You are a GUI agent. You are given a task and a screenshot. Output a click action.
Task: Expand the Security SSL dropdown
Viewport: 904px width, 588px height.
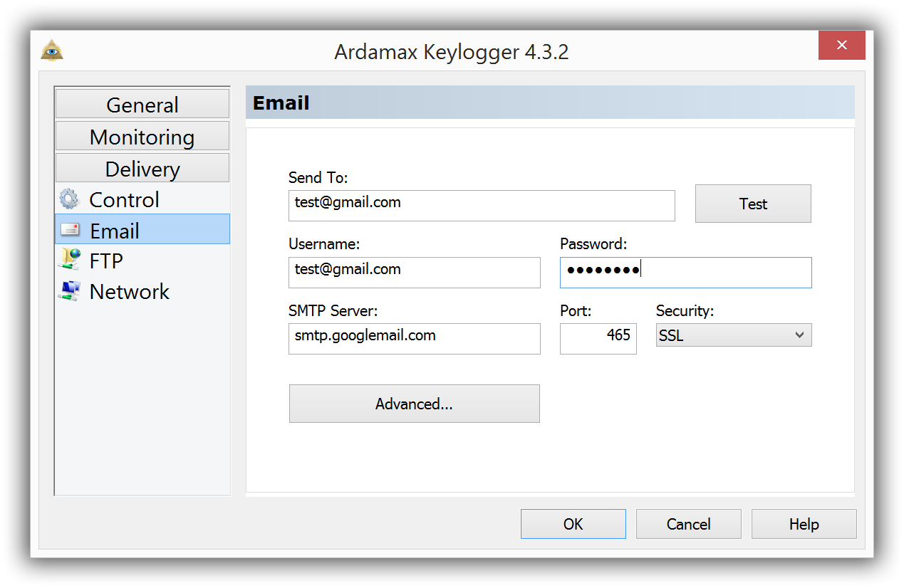[x=734, y=335]
